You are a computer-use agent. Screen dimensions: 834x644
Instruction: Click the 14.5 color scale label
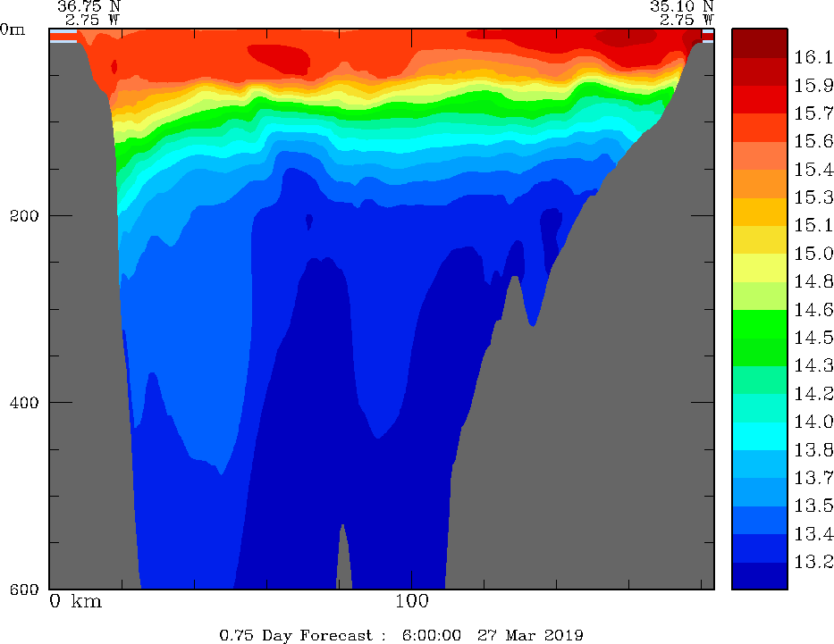[x=813, y=338]
